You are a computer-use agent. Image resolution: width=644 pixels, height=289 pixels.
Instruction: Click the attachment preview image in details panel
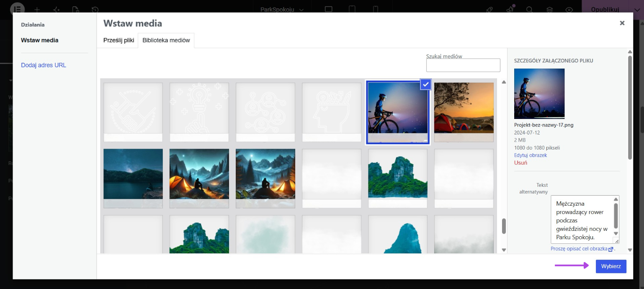[539, 94]
